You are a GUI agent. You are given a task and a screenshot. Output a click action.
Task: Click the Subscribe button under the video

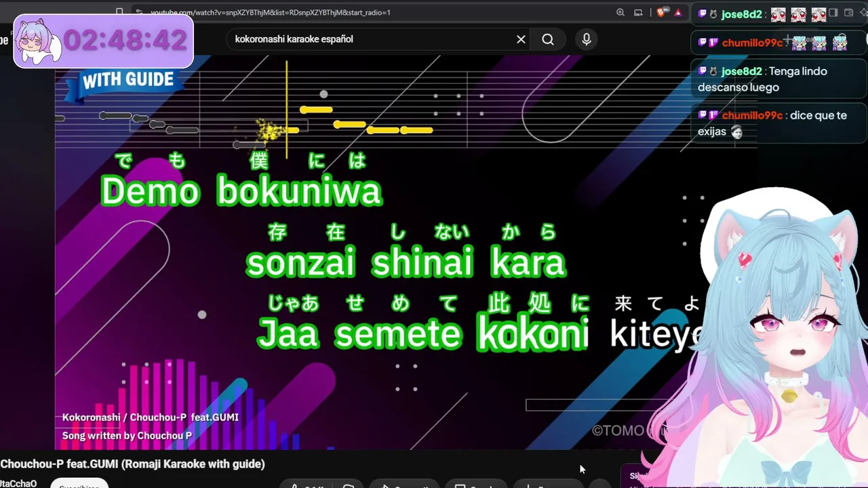click(x=80, y=484)
